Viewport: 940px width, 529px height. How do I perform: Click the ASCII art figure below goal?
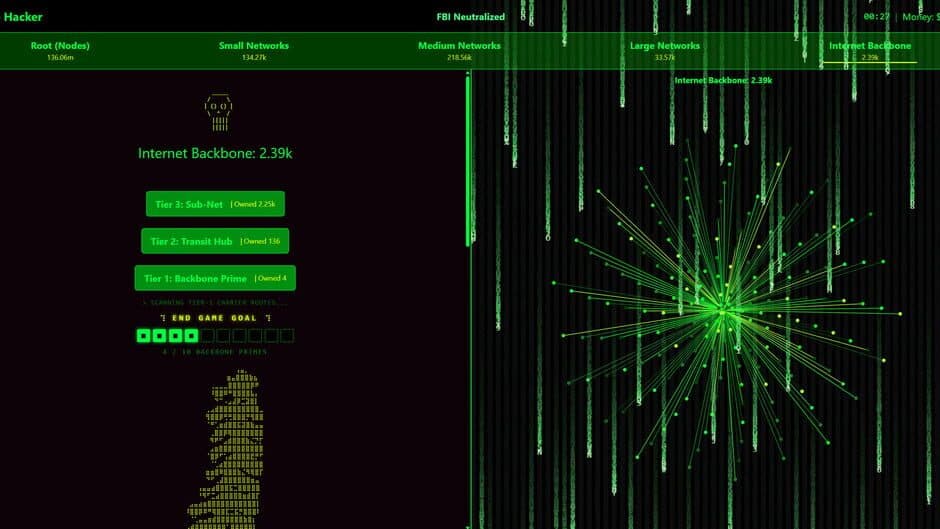pyautogui.click(x=227, y=450)
